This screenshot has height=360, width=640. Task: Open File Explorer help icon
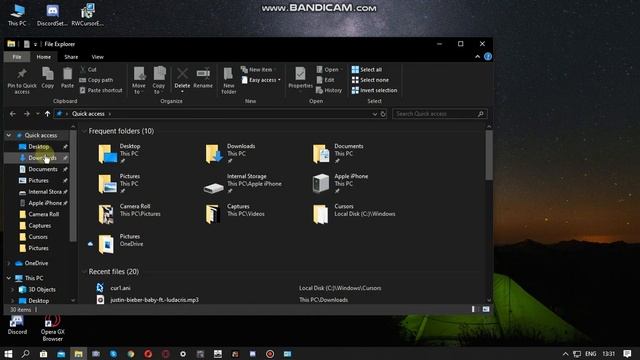tap(487, 57)
